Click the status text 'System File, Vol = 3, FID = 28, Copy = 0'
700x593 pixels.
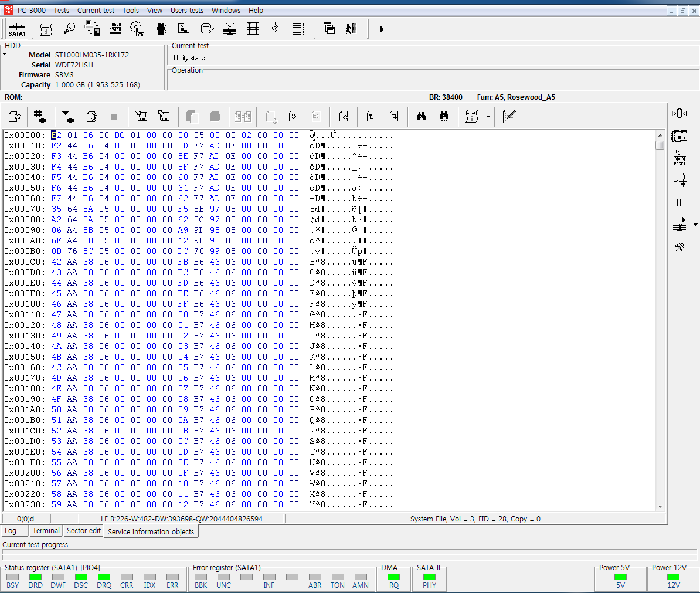click(x=475, y=519)
